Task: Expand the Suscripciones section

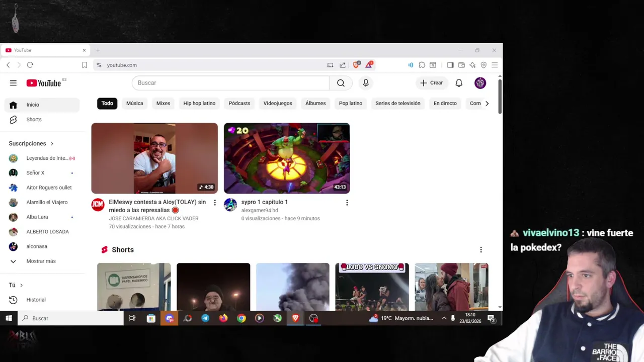Action: 31,143
